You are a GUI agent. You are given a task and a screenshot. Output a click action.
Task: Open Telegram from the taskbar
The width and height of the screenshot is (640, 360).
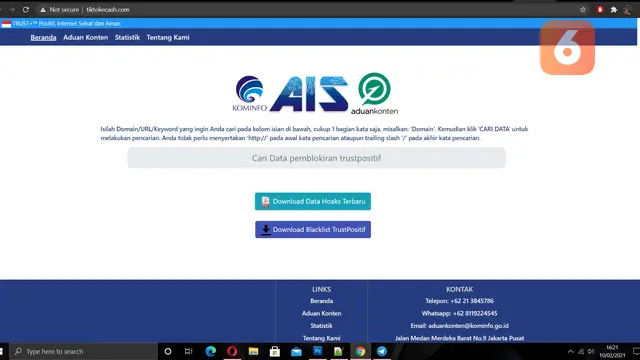382,351
